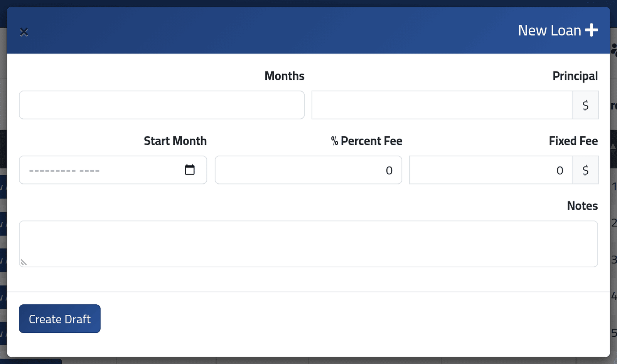
Task: Click the Months label
Action: pos(285,76)
